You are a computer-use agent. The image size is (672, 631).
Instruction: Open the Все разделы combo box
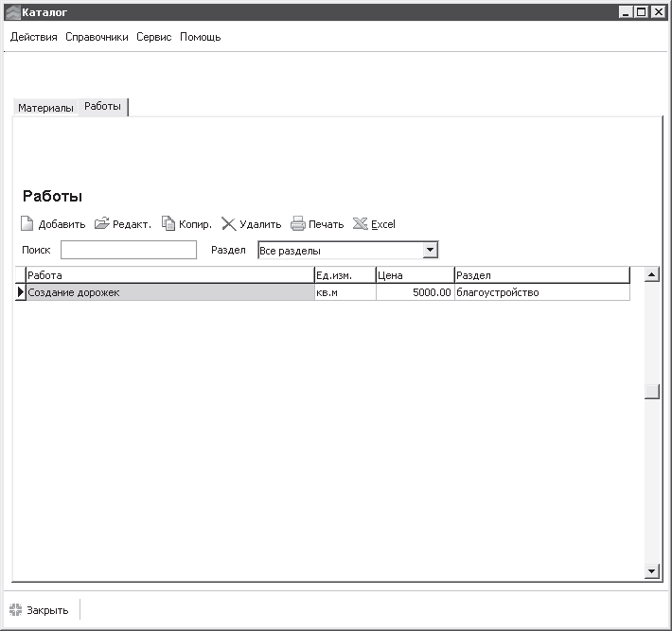[348, 250]
